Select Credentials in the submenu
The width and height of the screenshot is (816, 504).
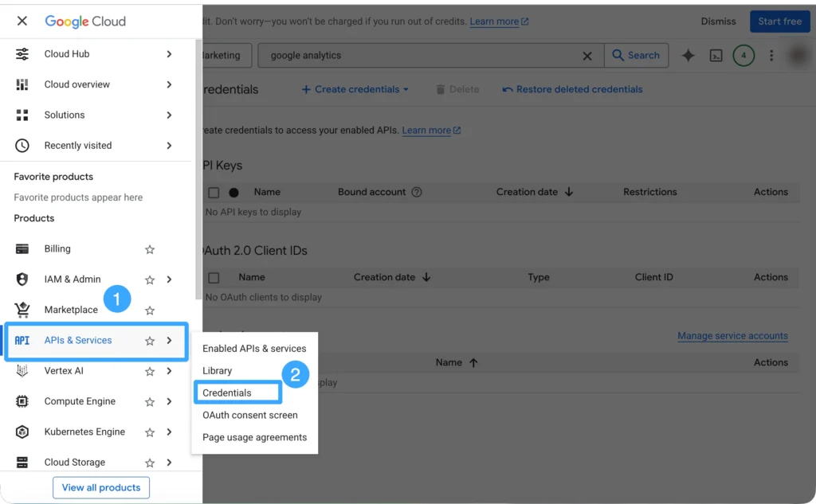(x=227, y=393)
